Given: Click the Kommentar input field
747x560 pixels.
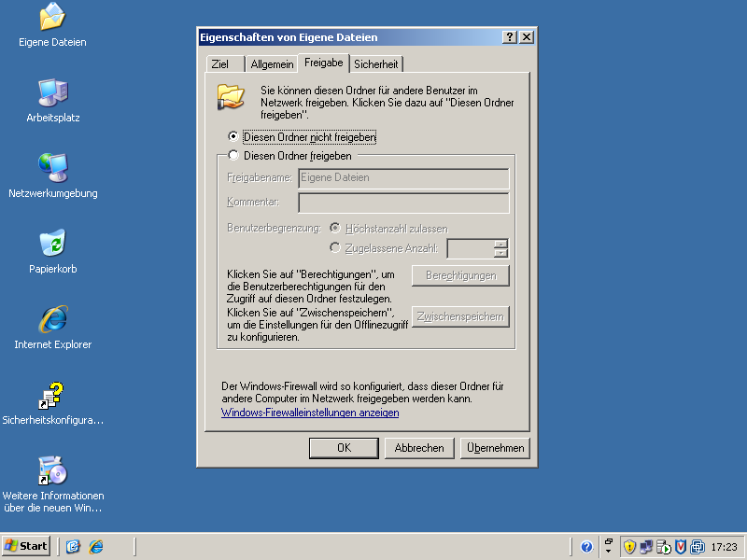Looking at the screenshot, I should coord(403,203).
